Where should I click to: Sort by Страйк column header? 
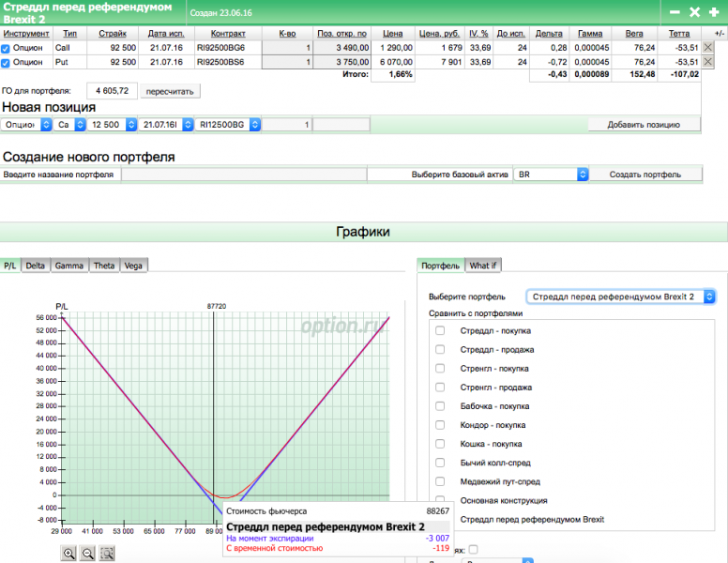click(x=113, y=34)
